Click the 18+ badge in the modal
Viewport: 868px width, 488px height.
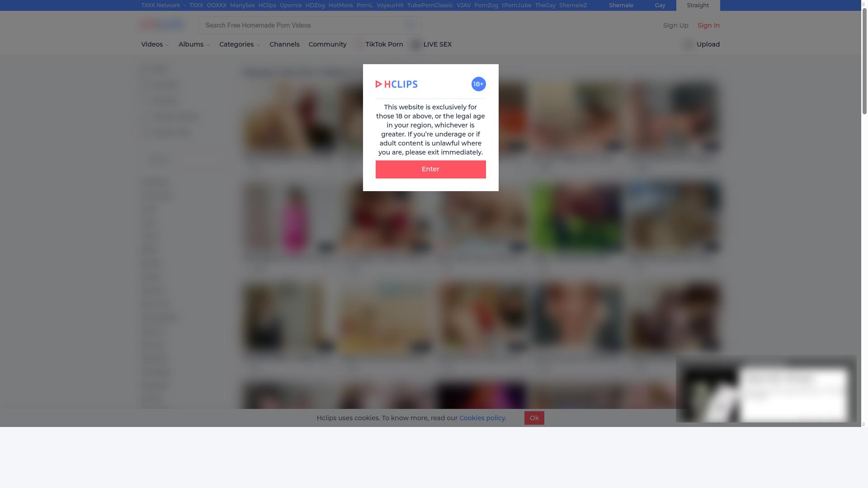coord(478,84)
